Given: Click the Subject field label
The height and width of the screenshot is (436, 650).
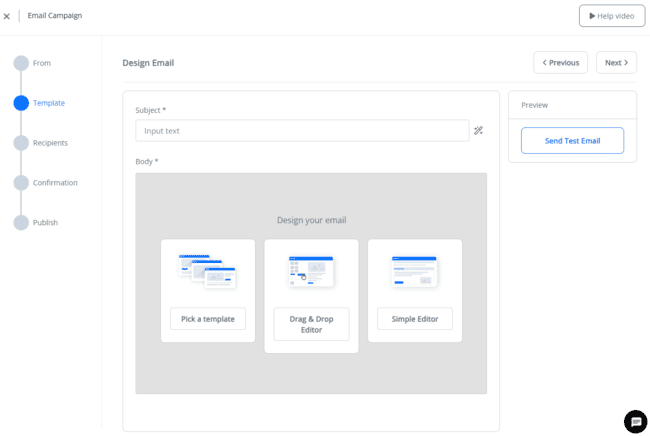Looking at the screenshot, I should click(x=150, y=110).
